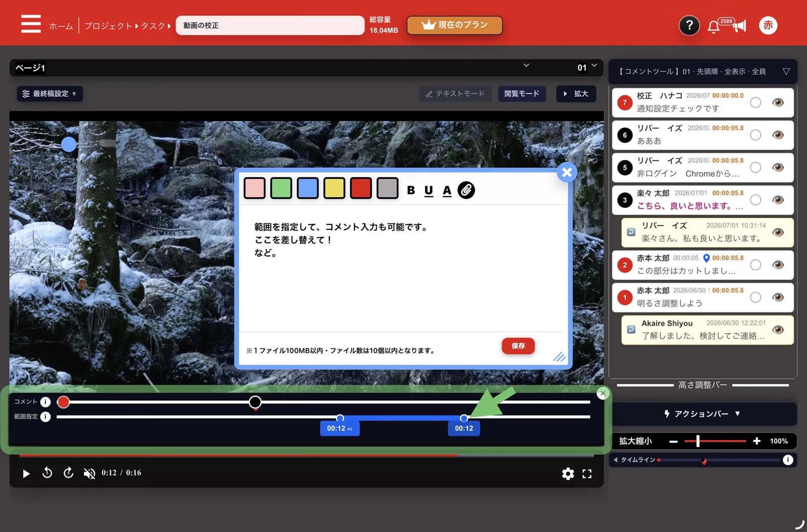Check the circle for comment 5 非ログイン
This screenshot has width=807, height=532.
tap(756, 167)
